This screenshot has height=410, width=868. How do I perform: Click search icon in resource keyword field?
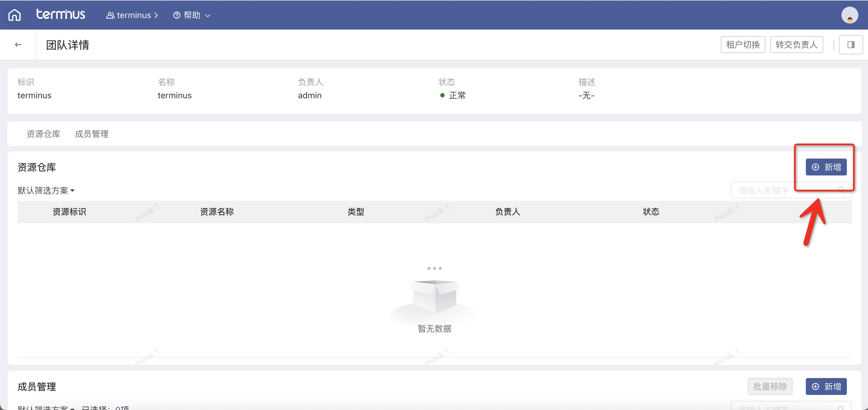point(841,190)
